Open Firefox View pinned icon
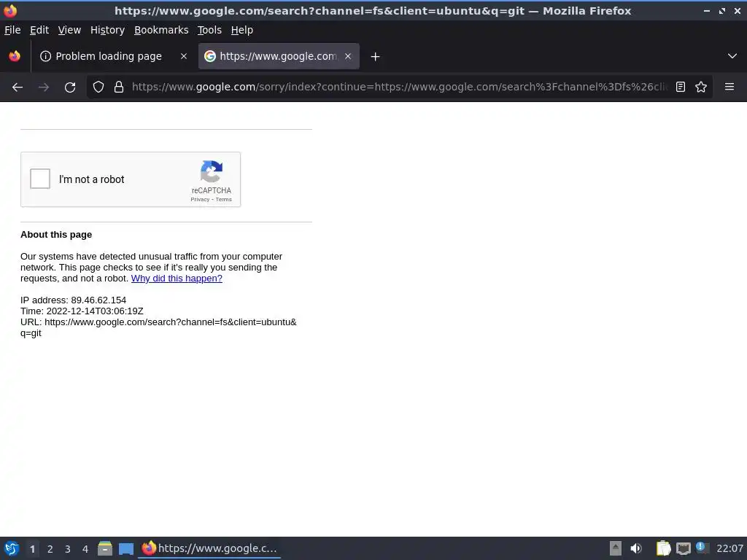The width and height of the screenshot is (747, 560). pyautogui.click(x=15, y=56)
